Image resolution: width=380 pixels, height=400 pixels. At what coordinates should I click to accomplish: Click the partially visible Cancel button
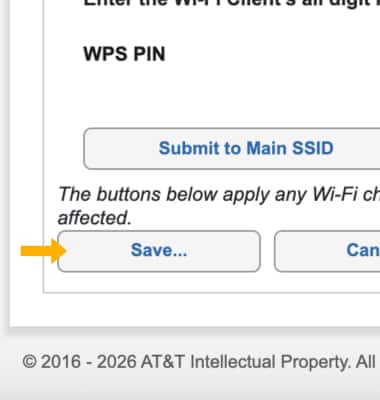coord(327,251)
